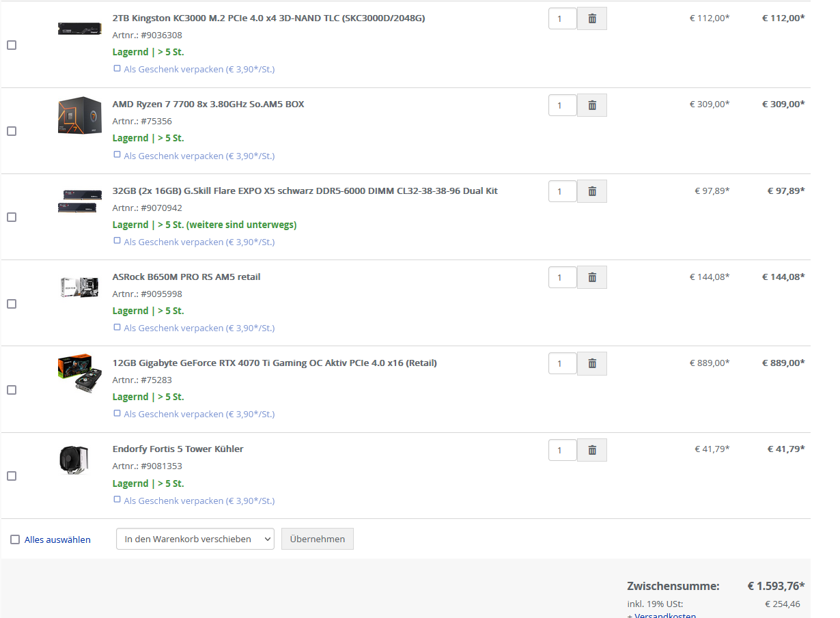Screen dimensions: 840x618
Task: Open Kingston KC3000 2TB product title
Action: pos(268,18)
